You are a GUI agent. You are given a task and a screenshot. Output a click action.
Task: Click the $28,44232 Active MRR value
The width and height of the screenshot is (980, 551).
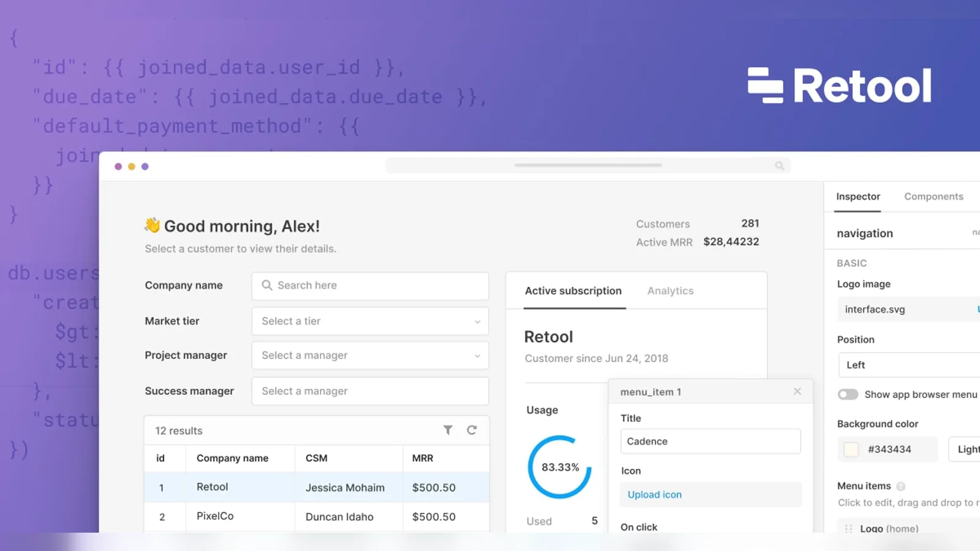[x=731, y=242]
